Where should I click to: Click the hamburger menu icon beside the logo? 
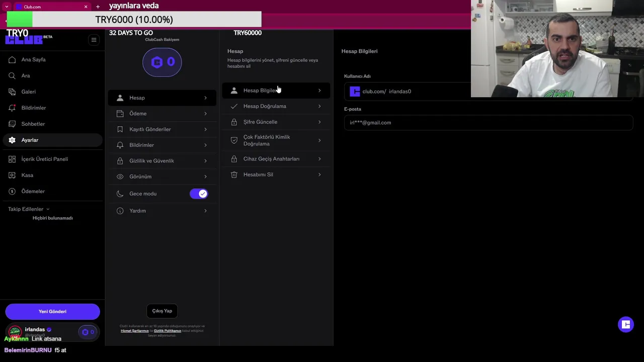(94, 40)
